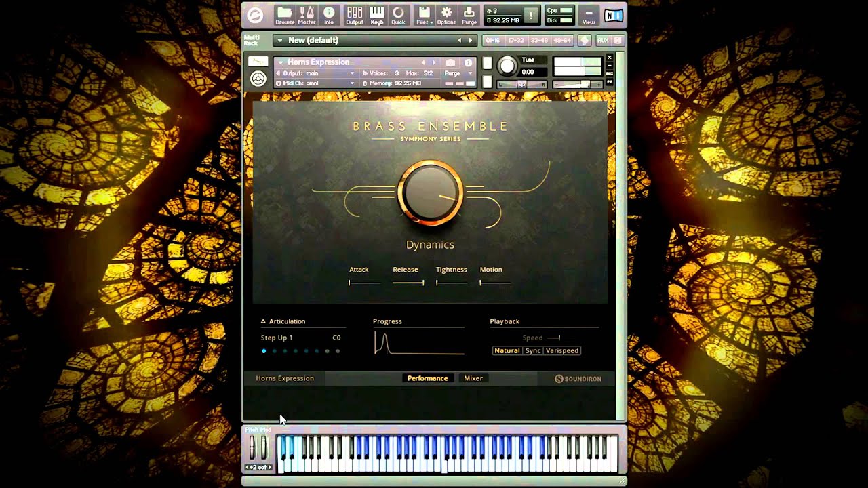
Task: Click the exclamation panic button
Action: [531, 15]
